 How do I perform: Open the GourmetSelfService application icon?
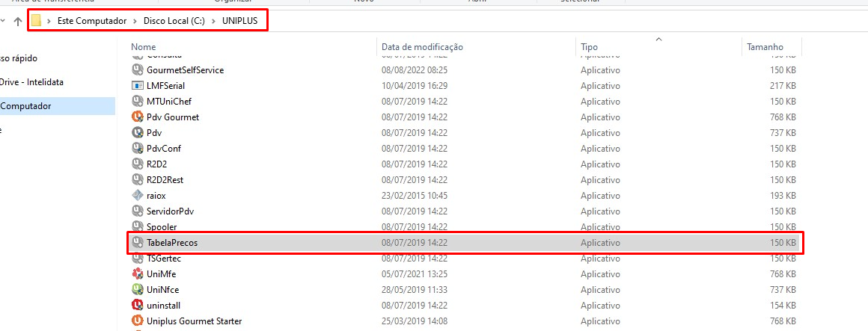tap(137, 70)
